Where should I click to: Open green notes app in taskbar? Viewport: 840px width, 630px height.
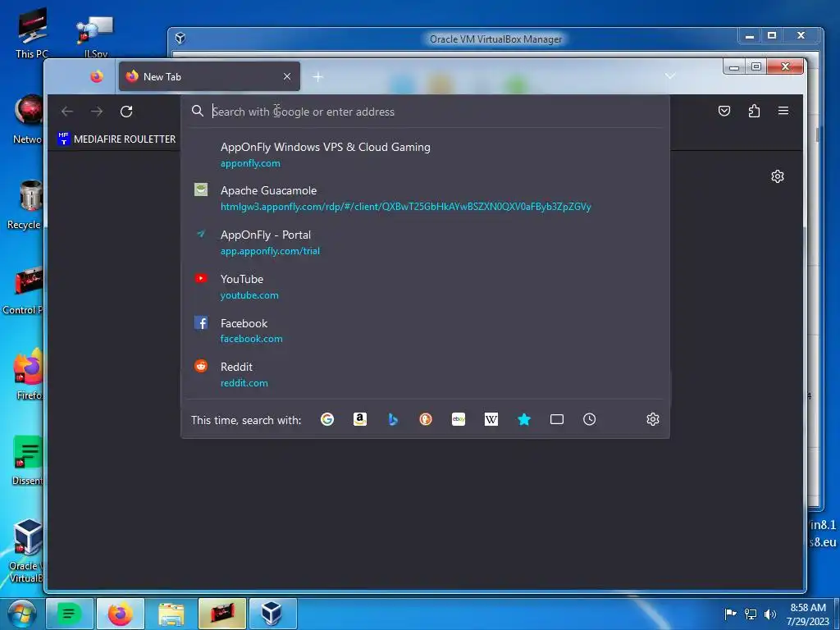tap(70, 614)
